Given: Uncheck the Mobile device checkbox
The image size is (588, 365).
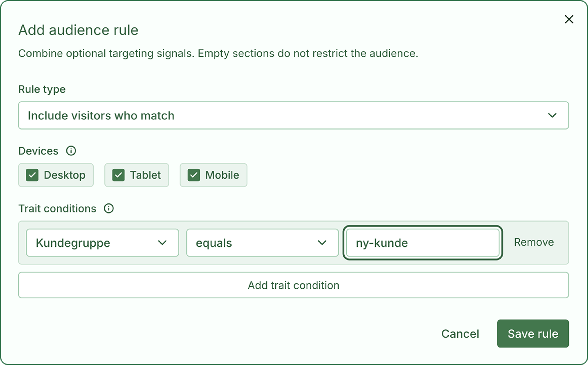Looking at the screenshot, I should click(194, 175).
